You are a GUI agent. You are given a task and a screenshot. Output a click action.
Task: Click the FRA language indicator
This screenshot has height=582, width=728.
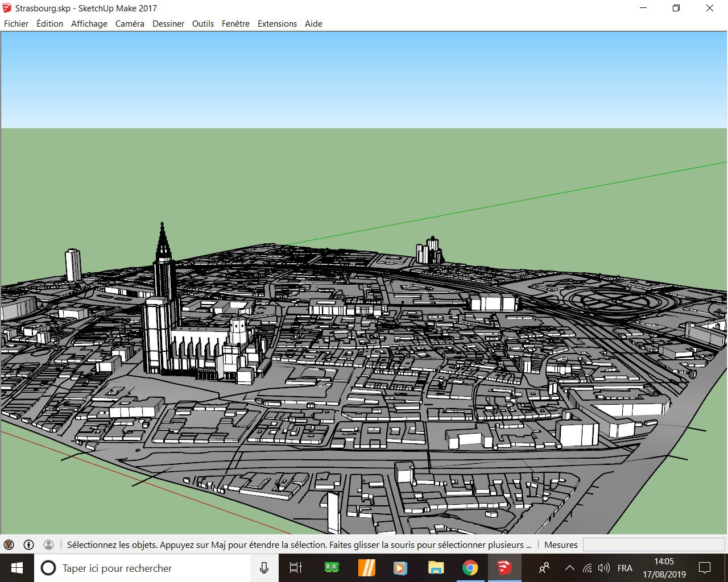(624, 568)
